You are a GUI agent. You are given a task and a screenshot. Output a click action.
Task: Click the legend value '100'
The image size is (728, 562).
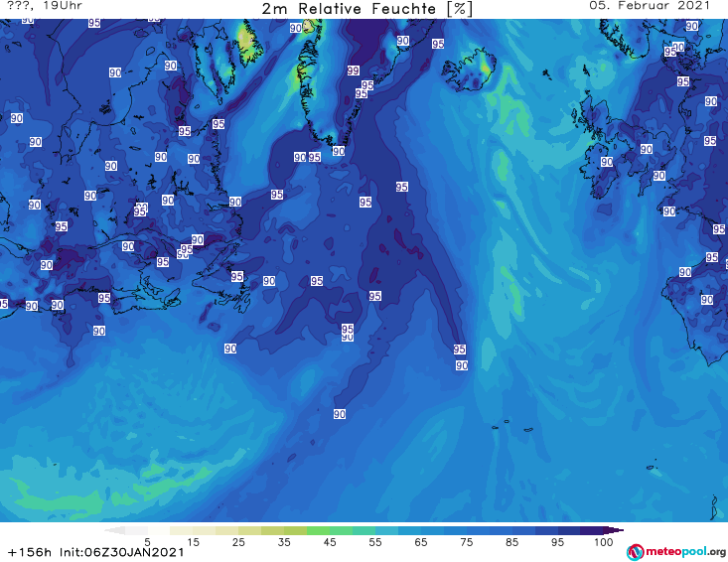click(x=604, y=542)
